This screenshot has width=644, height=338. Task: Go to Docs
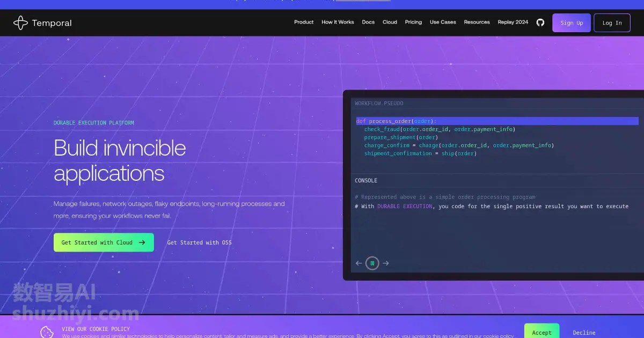(x=368, y=23)
